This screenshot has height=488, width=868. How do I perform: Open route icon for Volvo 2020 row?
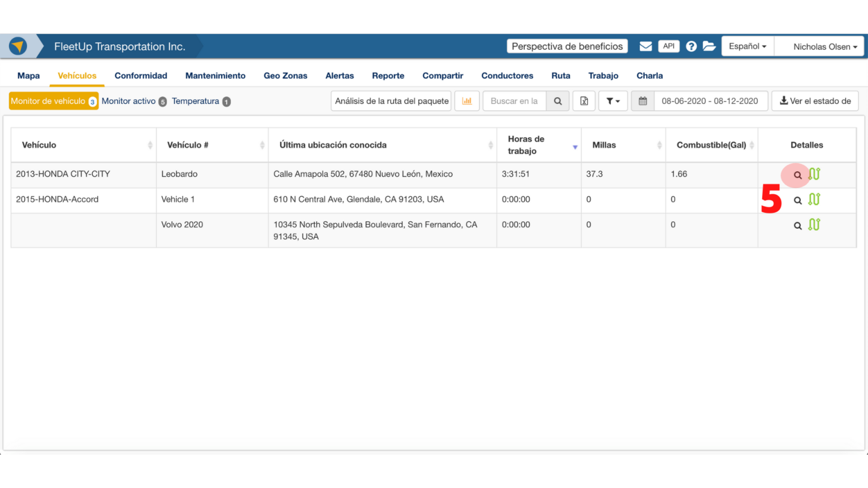(814, 225)
